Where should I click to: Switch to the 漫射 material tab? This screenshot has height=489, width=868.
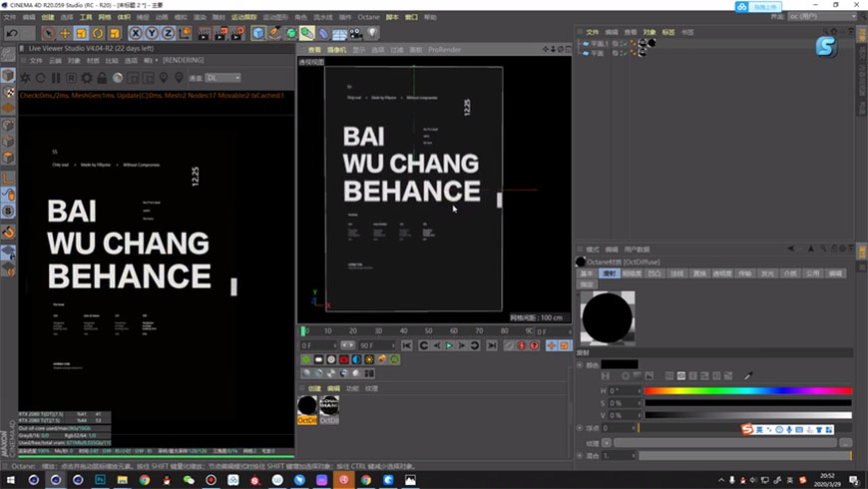pyautogui.click(x=609, y=273)
